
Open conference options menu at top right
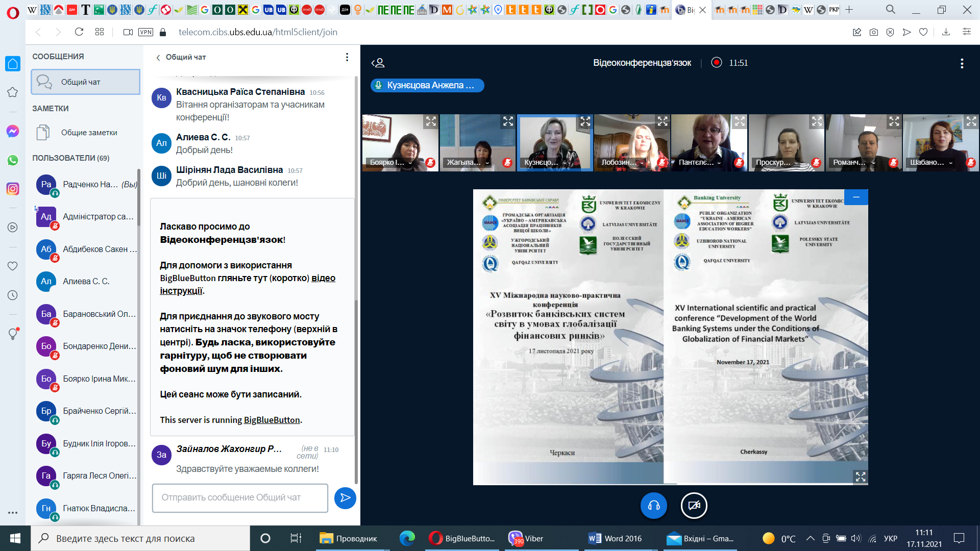[x=962, y=63]
